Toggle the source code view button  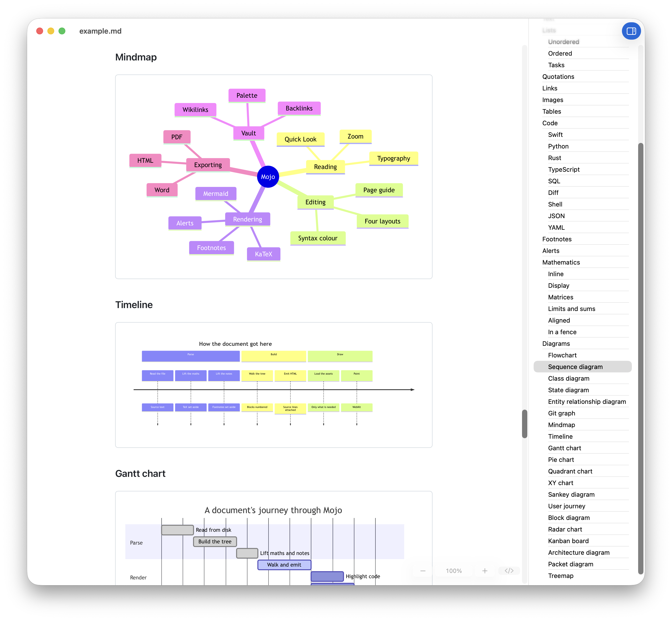click(509, 571)
